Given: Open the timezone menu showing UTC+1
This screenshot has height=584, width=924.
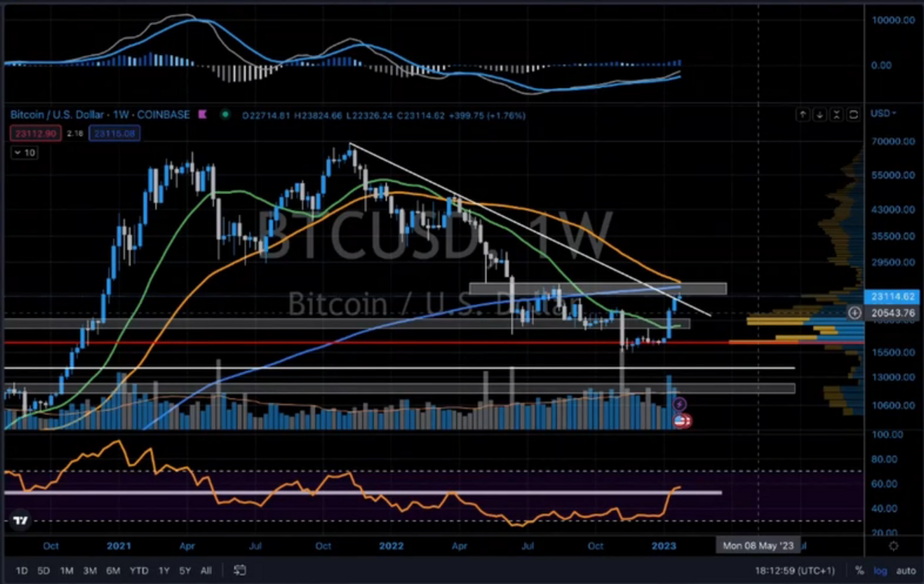Looking at the screenshot, I should click(x=794, y=570).
